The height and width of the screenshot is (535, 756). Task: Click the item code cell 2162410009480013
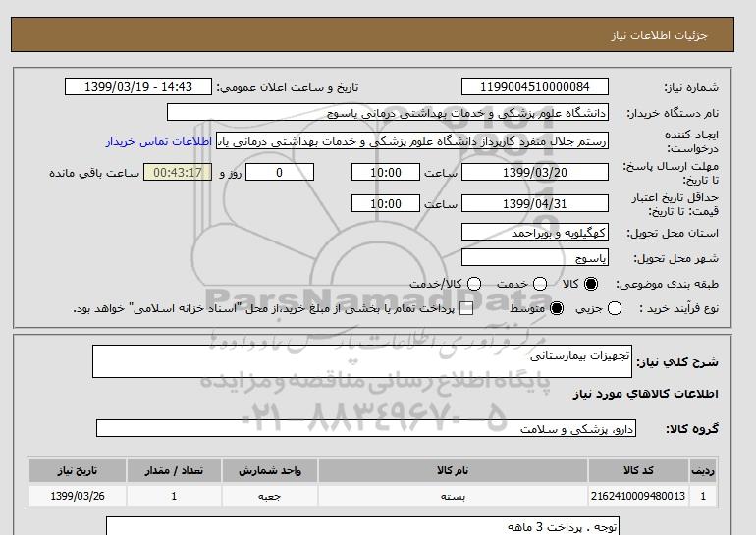pos(638,496)
